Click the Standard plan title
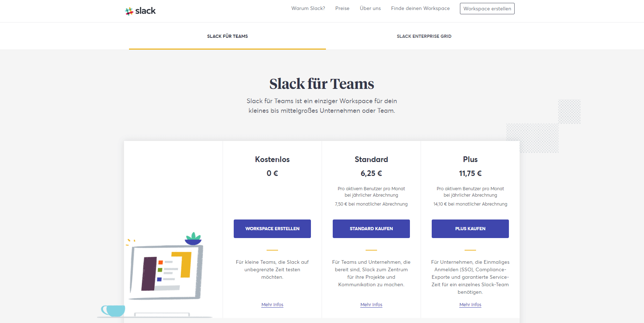The image size is (644, 323). 371,160
